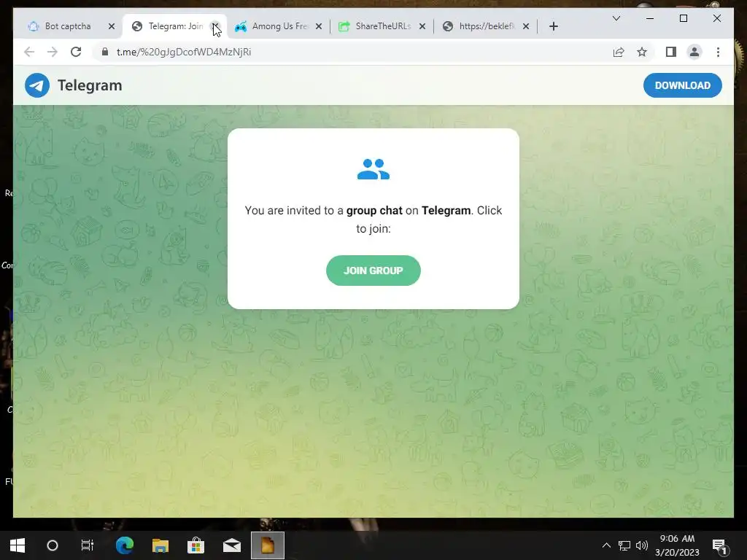Minimize the browser window
The height and width of the screenshot is (560, 747).
point(649,18)
